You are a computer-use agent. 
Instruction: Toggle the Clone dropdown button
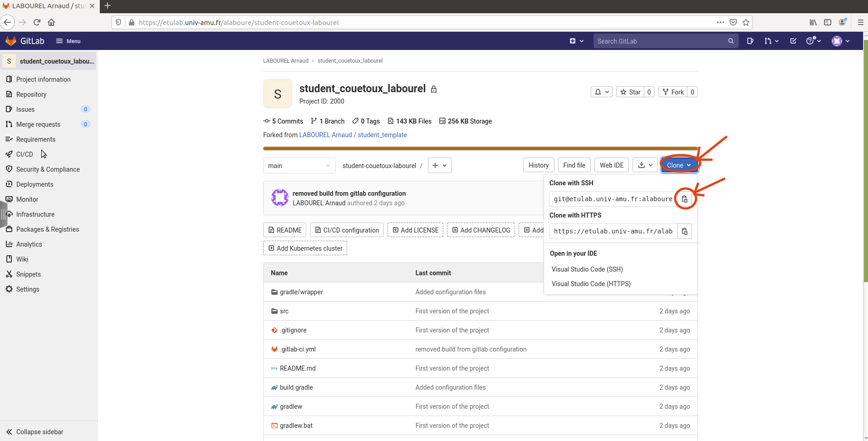(x=679, y=165)
